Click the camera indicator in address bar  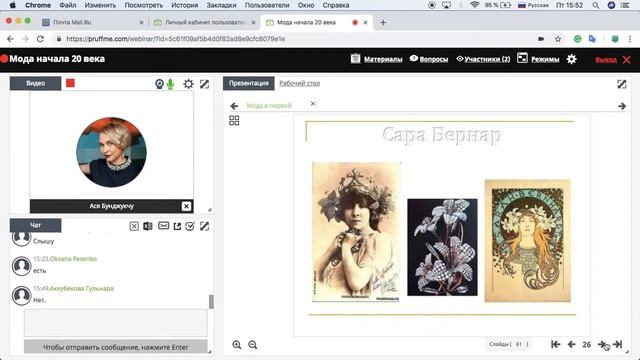click(x=541, y=39)
